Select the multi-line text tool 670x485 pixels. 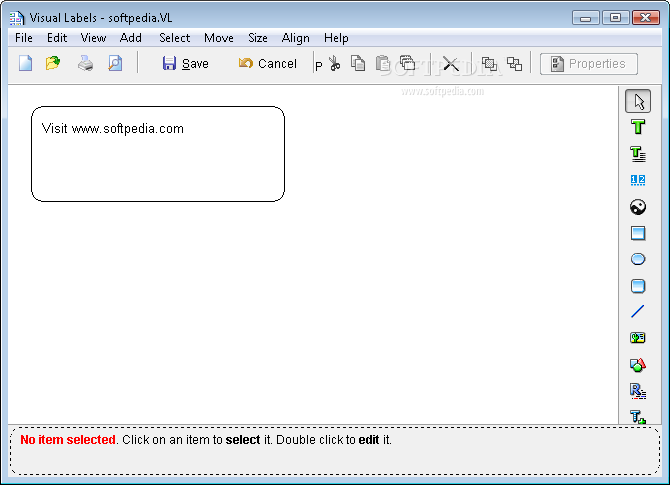tap(638, 154)
